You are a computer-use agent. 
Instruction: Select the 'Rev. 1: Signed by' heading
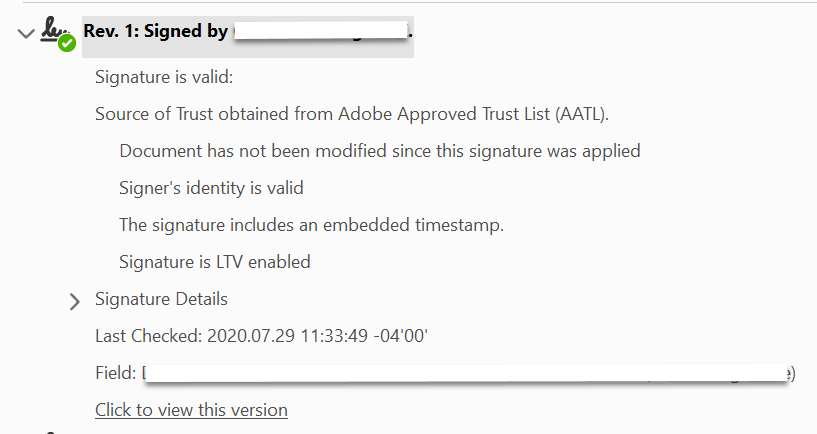tap(155, 32)
